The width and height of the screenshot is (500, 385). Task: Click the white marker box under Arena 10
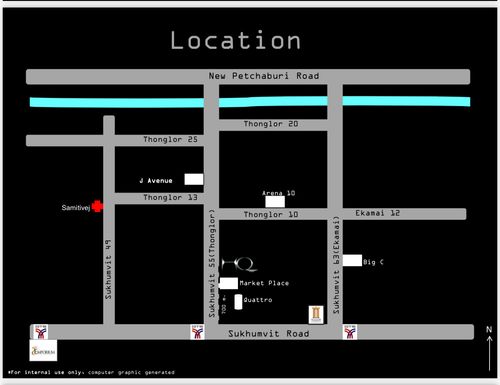point(275,202)
